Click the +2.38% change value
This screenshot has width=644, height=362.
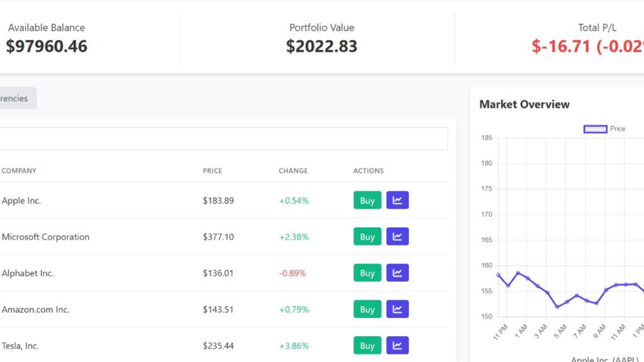[294, 237]
